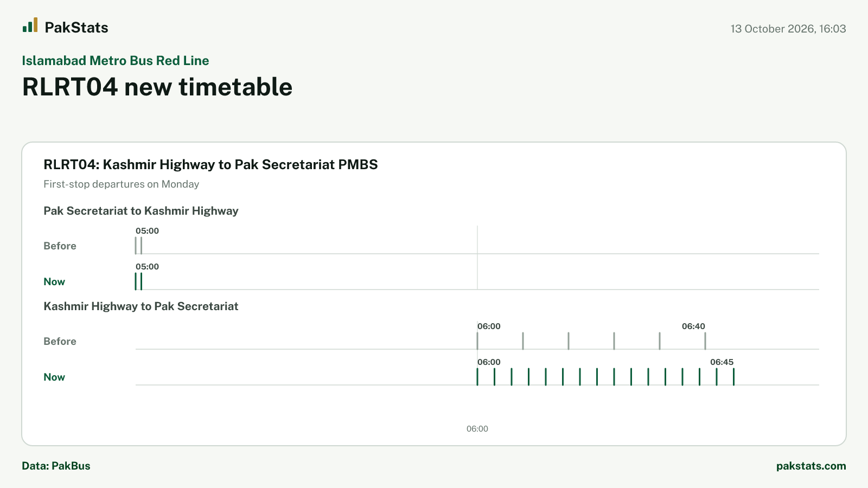Viewport: 868px width, 488px height.
Task: Click the Islamabad Metro Bus Red Line subtitle
Action: tap(116, 61)
